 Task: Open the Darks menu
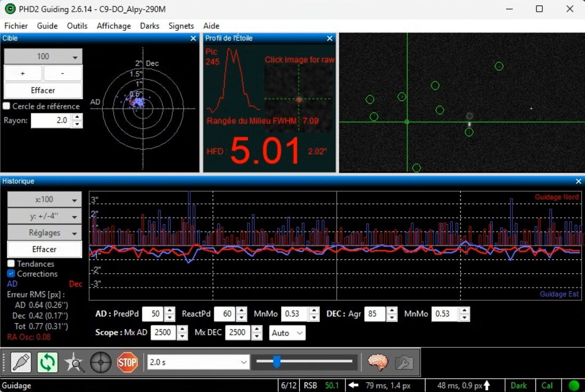(x=150, y=26)
